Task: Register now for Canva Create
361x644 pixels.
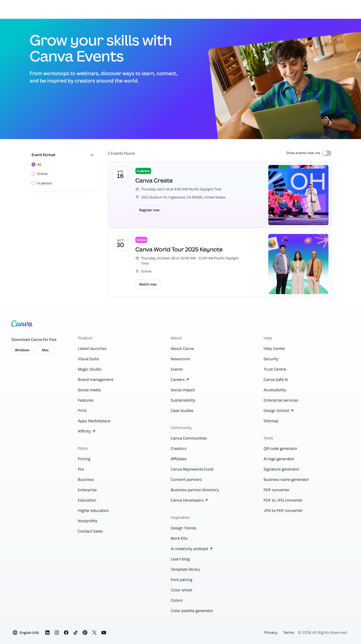Action: click(x=149, y=210)
